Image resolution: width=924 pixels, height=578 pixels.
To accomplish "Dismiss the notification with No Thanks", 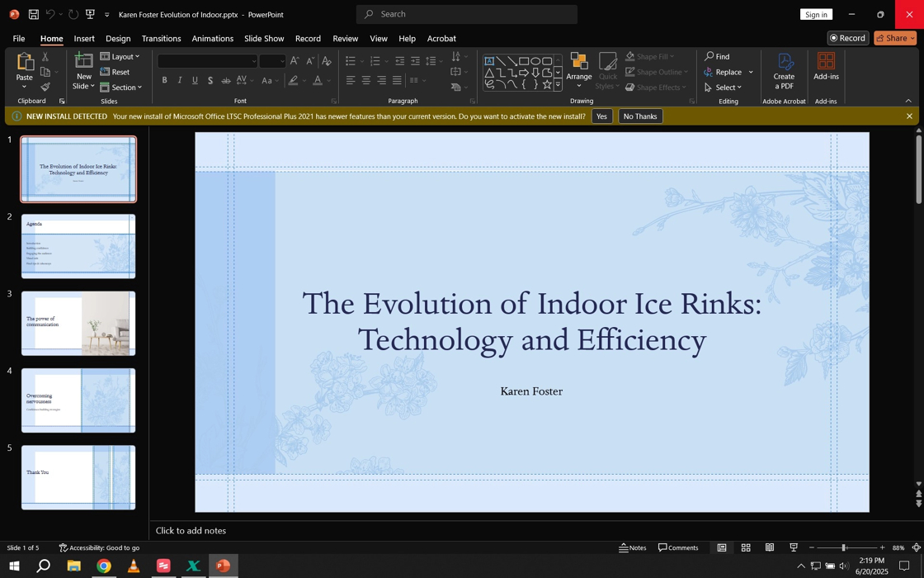I will coord(640,116).
